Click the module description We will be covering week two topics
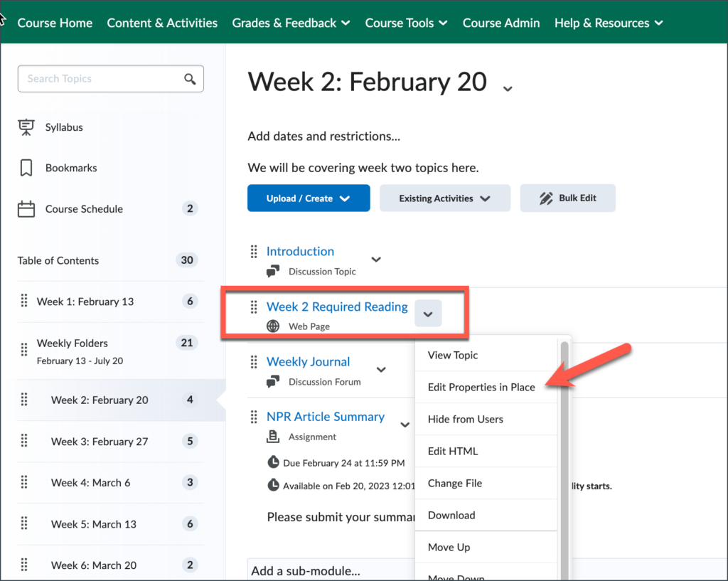Image resolution: width=728 pixels, height=581 pixels. coord(363,168)
